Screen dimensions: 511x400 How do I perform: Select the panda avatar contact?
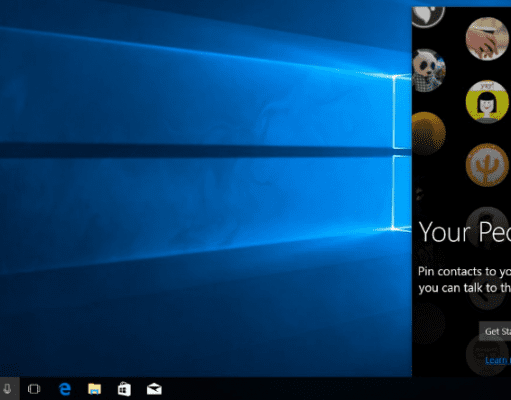pos(429,70)
